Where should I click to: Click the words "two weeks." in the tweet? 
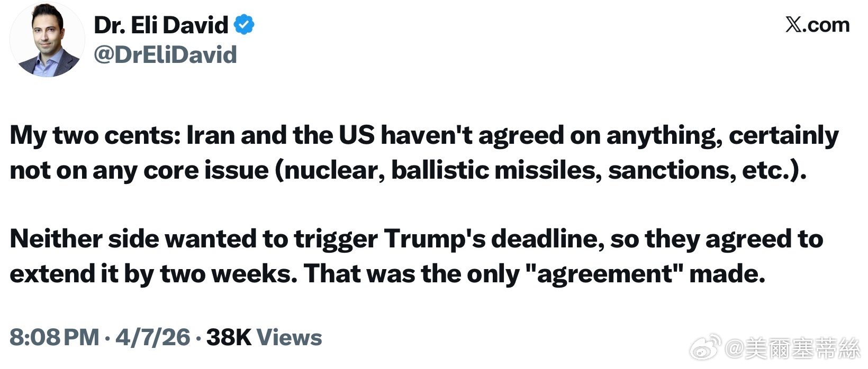229,274
